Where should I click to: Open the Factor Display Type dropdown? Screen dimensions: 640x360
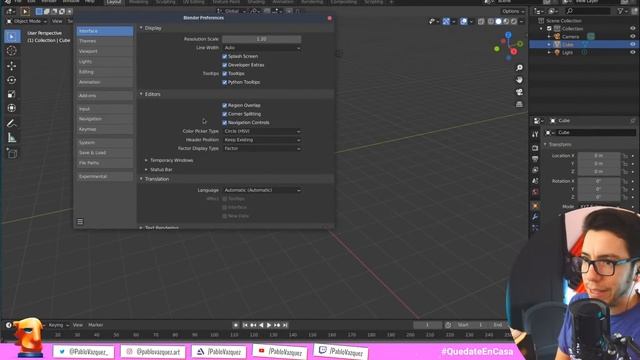[262, 148]
